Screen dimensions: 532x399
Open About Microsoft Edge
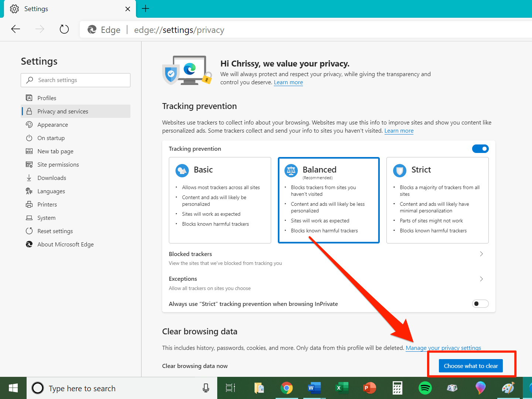pyautogui.click(x=76, y=244)
